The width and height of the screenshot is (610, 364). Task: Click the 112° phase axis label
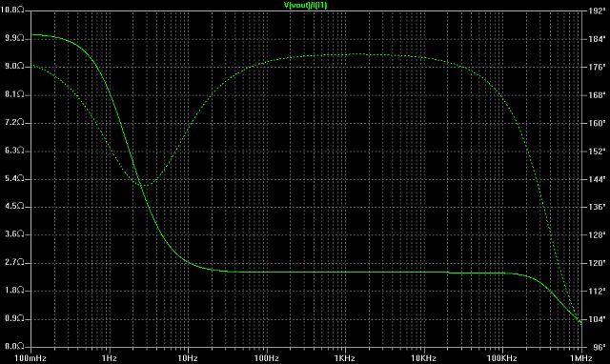click(597, 291)
